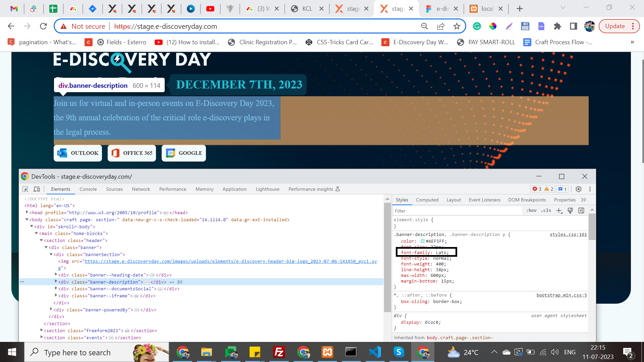Screen dimensions: 644x362
Task: Open the Computed styles tab
Action: coord(427,200)
